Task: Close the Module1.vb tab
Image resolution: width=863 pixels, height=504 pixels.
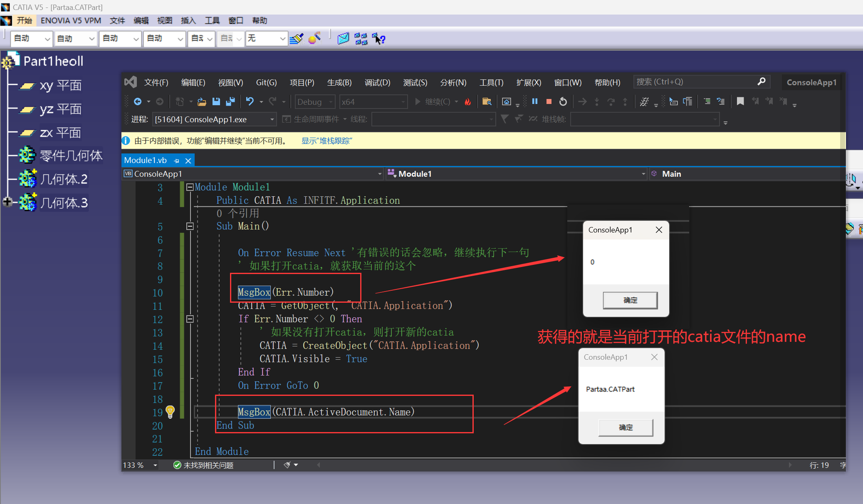Action: point(188,161)
